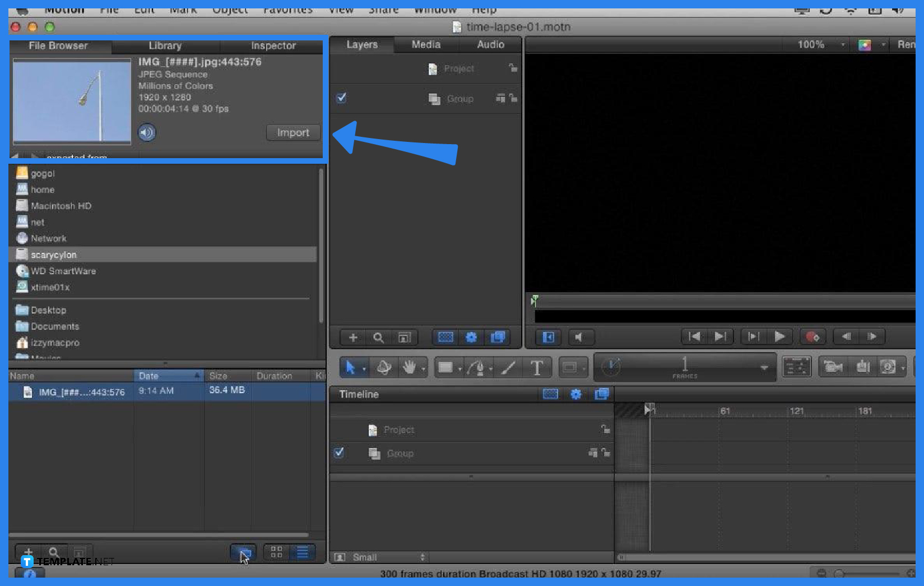Select the Rectangle shape tool
Viewport: 924px width, 586px height.
[445, 368]
